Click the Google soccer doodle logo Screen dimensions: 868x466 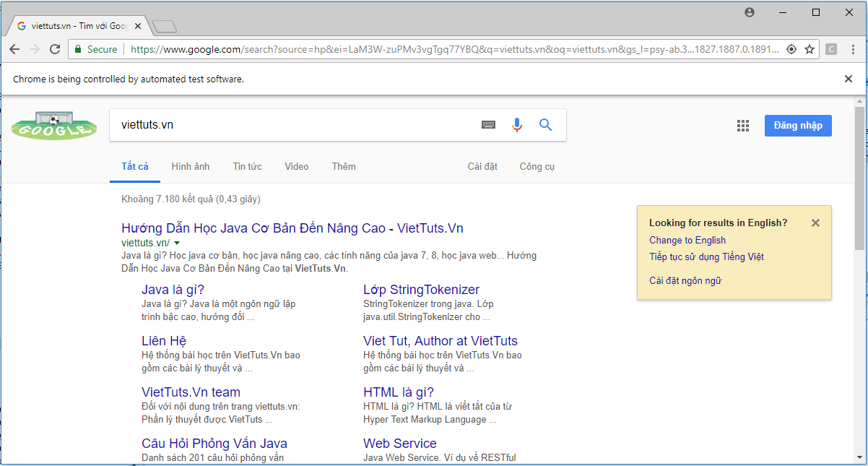[x=53, y=126]
